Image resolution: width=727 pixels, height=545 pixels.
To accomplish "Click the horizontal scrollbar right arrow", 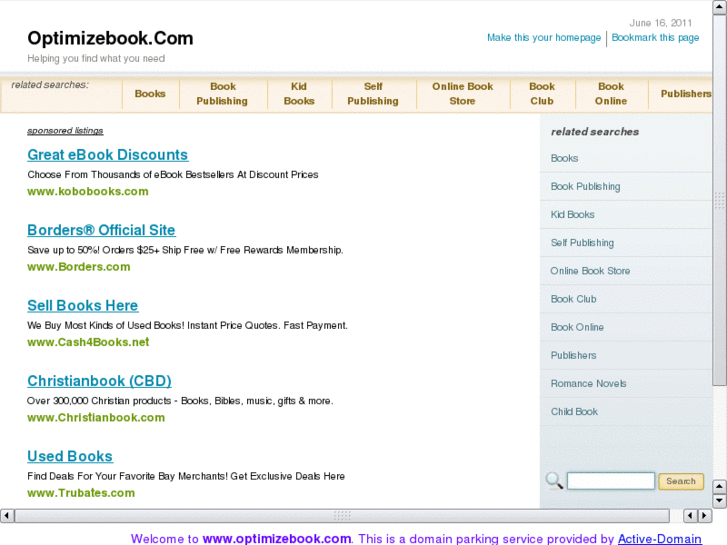I will (x=705, y=515).
